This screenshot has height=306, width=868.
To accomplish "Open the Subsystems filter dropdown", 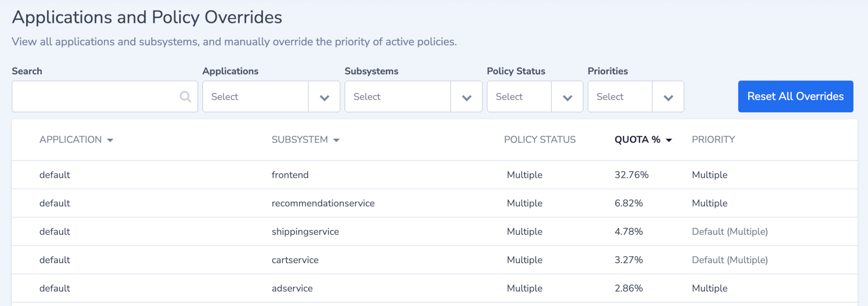I will coord(413,97).
